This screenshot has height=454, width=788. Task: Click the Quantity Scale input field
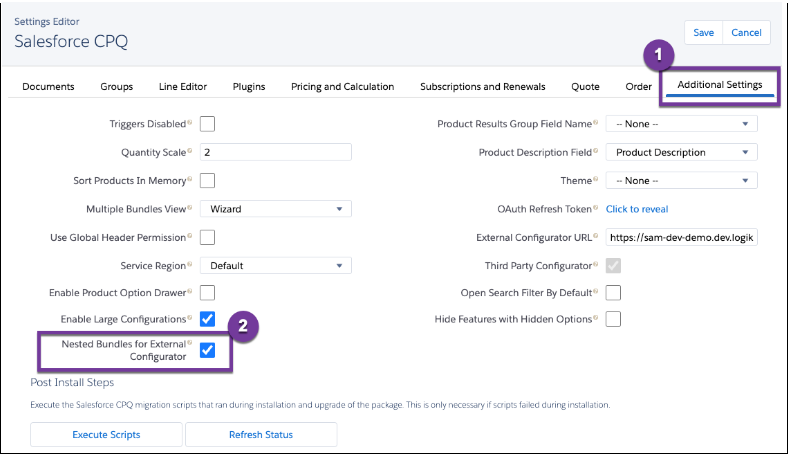coord(275,152)
